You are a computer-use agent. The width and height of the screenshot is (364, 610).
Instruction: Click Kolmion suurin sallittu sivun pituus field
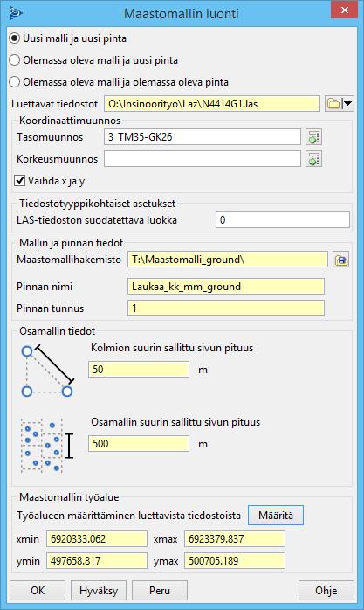pos(139,369)
